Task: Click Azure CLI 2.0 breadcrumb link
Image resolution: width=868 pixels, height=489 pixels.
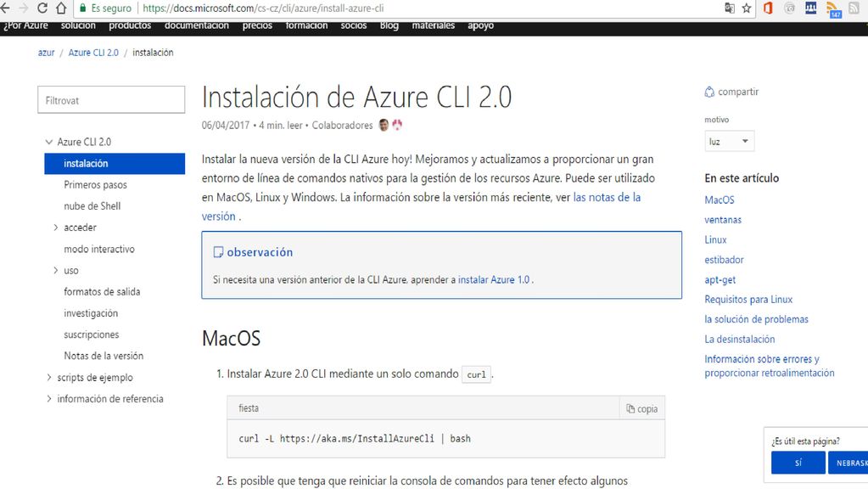Action: 93,53
